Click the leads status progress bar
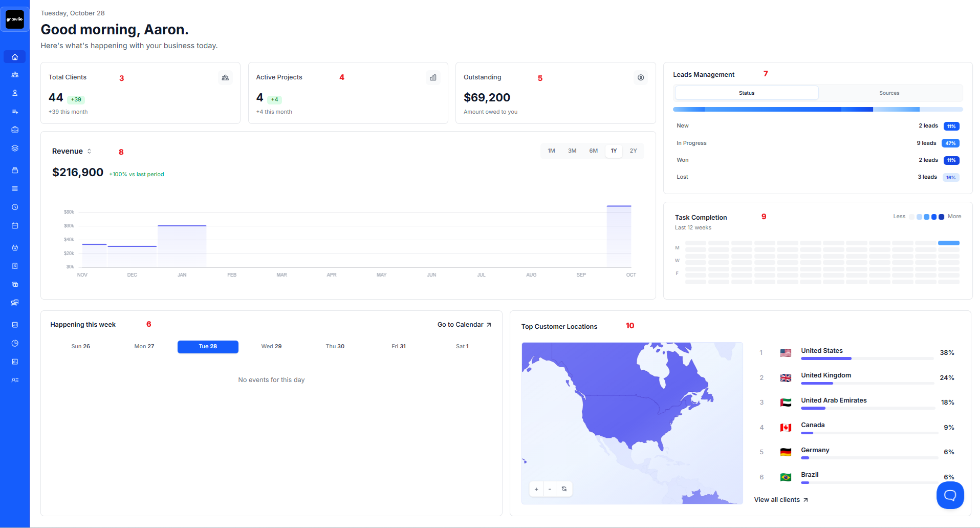980x528 pixels. point(818,110)
